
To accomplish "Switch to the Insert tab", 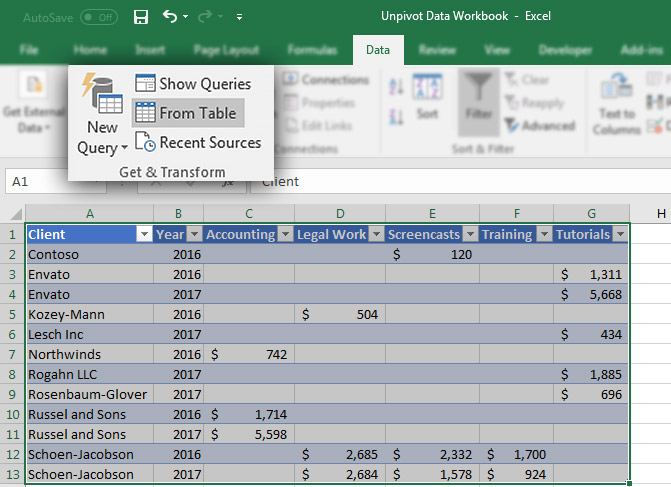I will tap(150, 50).
